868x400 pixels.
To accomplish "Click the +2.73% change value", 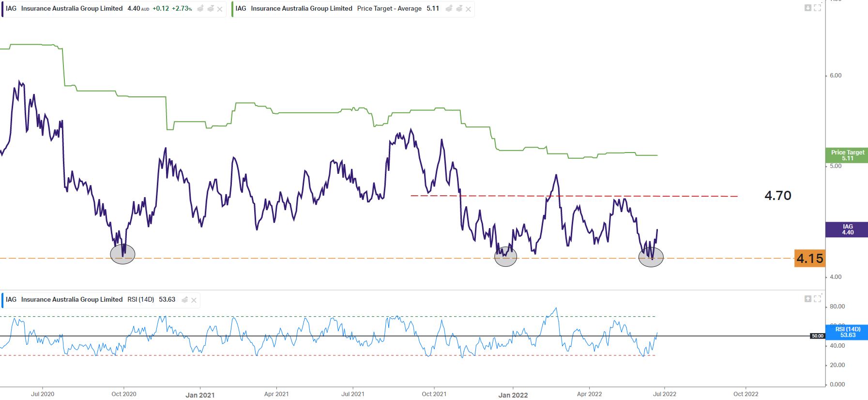I will click(x=182, y=9).
